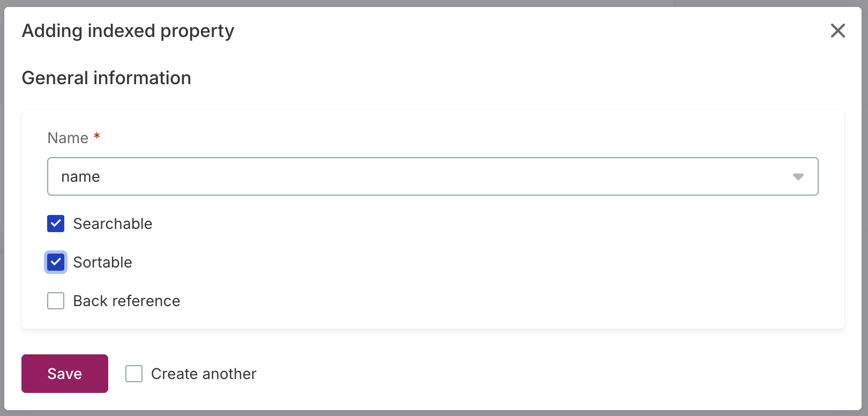The image size is (868, 416).
Task: Click the 'Adding indexed property' dialog title
Action: pyautogui.click(x=128, y=31)
